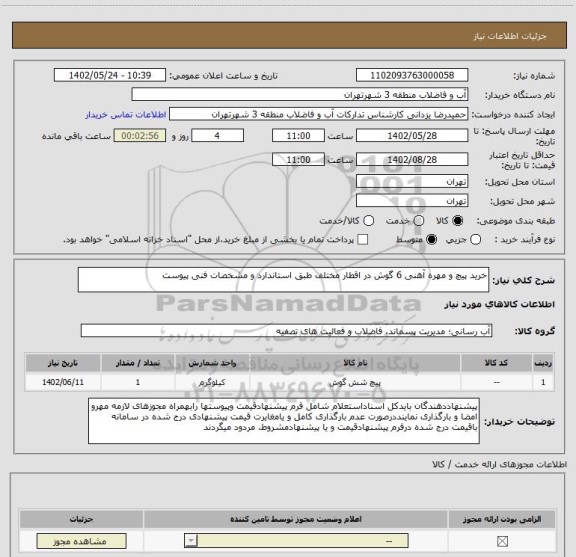The width and height of the screenshot is (576, 557).
Task: Click the اعلام وضعیت مجوز توسط تامین کننده header
Action: [296, 519]
